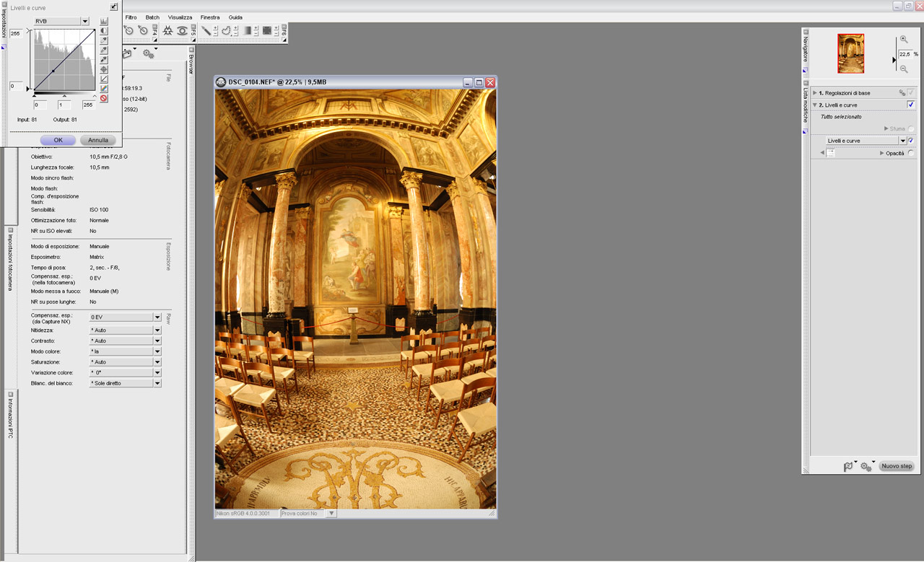The height and width of the screenshot is (562, 924).
Task: Click the black point slider triangle under the histogram
Action: click(x=34, y=96)
